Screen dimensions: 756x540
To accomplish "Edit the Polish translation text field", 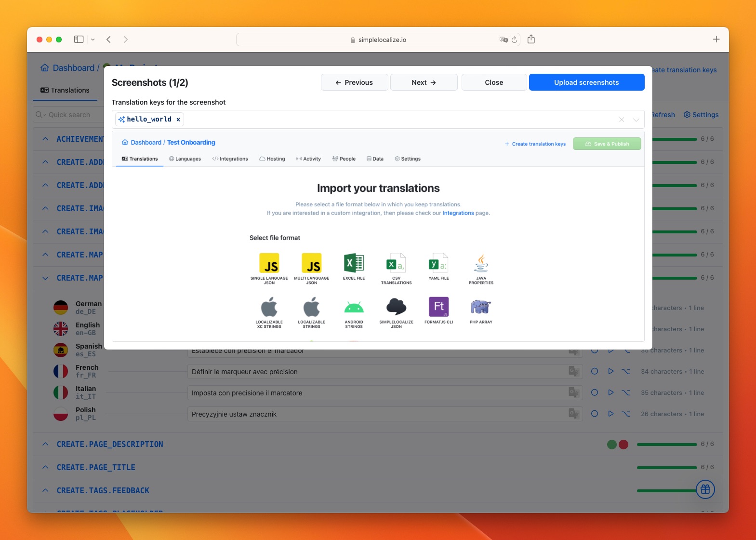I will (385, 414).
